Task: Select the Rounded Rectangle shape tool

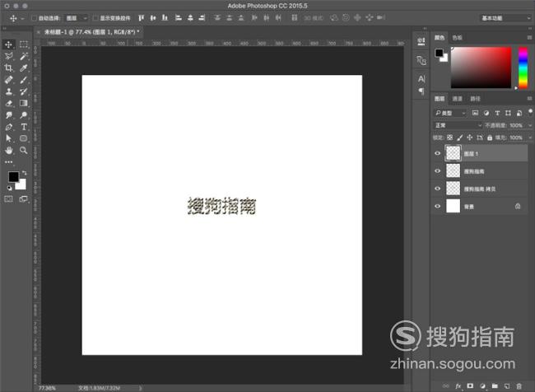Action: 24,138
